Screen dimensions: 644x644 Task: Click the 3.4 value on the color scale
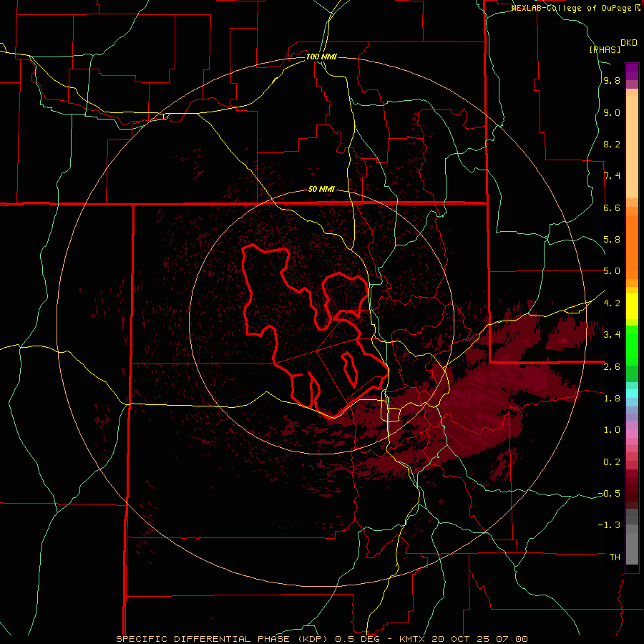pos(612,334)
